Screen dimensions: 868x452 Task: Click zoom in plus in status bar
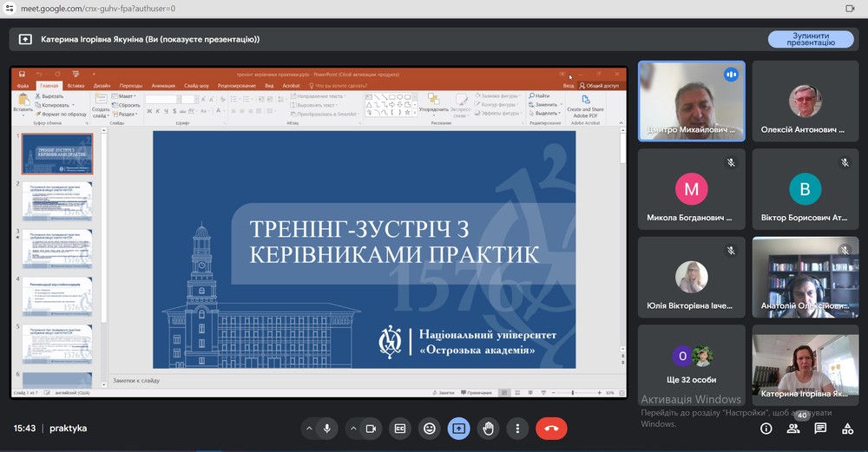point(600,393)
